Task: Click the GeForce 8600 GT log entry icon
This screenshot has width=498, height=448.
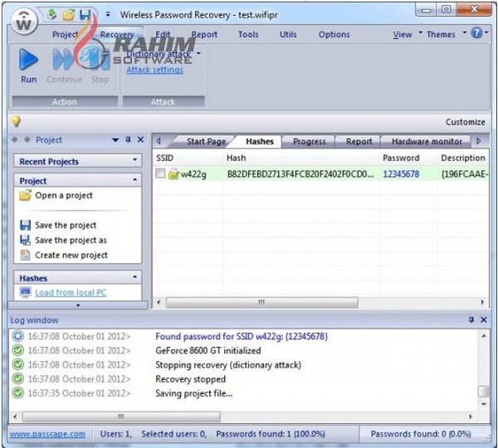Action: pos(18,350)
